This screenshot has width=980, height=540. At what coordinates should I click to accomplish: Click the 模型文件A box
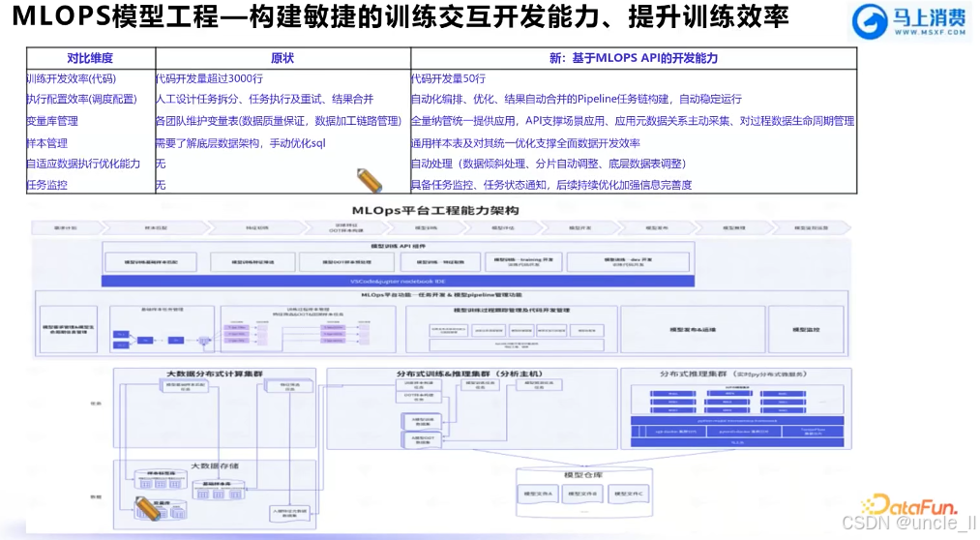538,494
